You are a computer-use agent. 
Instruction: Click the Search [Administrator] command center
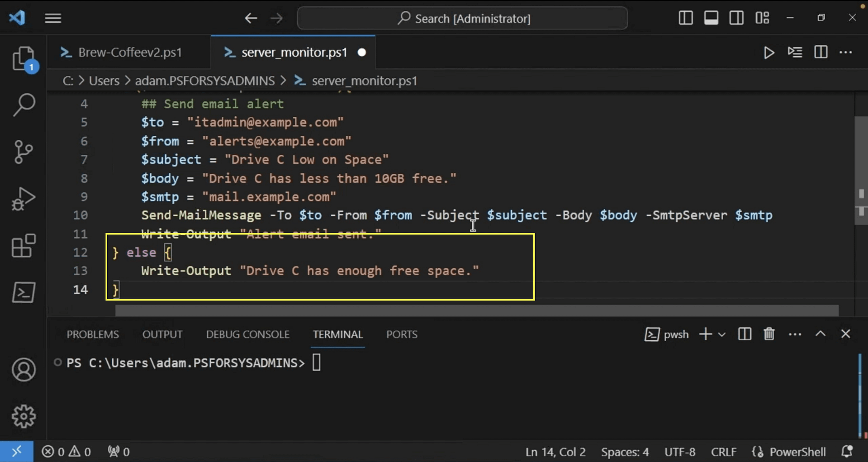[462, 18]
